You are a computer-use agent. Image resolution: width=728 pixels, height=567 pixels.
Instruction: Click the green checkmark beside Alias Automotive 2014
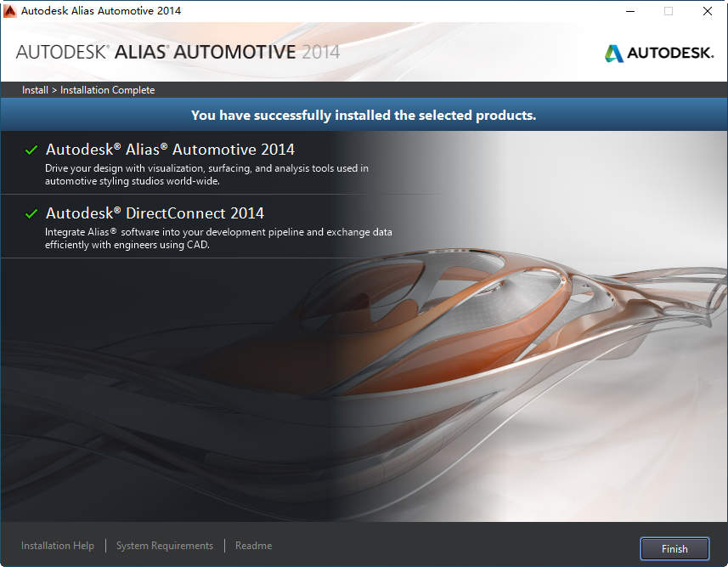31,150
